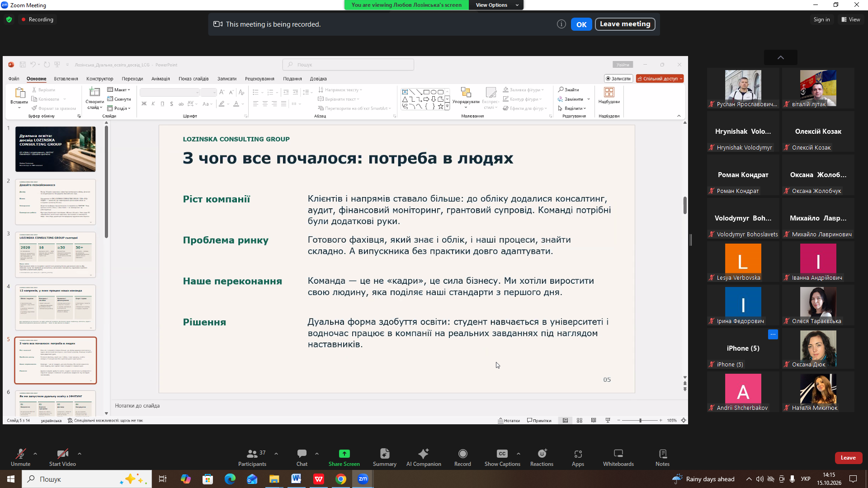Collapse the participant gallery with the top chevron
This screenshot has height=488, width=868.
click(780, 57)
